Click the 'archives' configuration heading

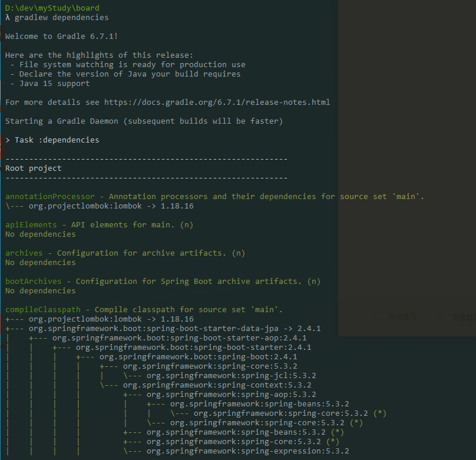click(24, 253)
